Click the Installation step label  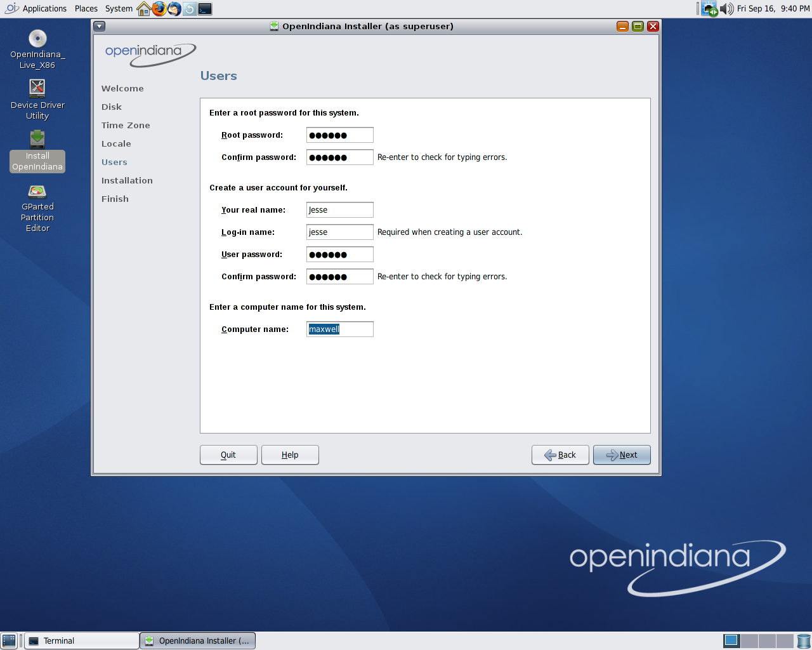point(127,181)
